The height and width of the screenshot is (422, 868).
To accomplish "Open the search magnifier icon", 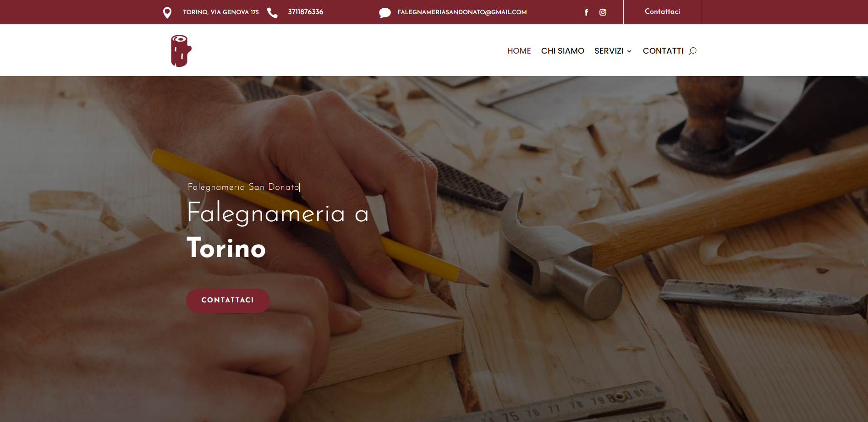I will tap(692, 51).
